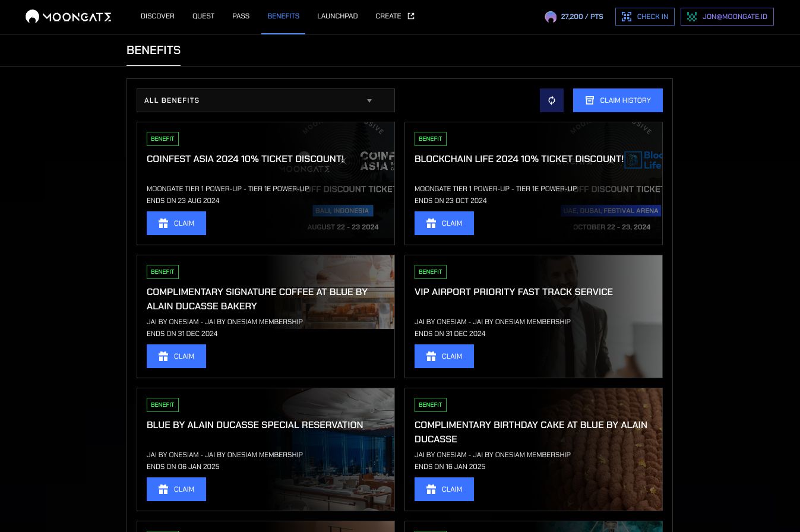
Task: Click the Check In button
Action: (x=644, y=17)
